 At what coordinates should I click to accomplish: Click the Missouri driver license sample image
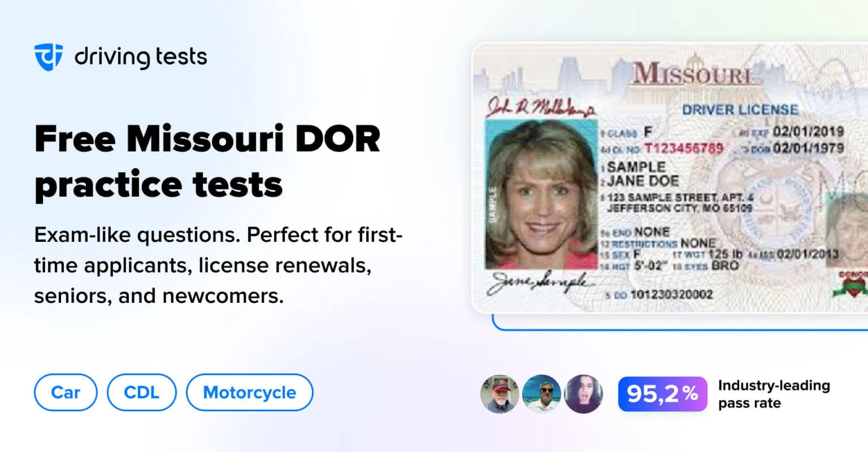coord(670,178)
